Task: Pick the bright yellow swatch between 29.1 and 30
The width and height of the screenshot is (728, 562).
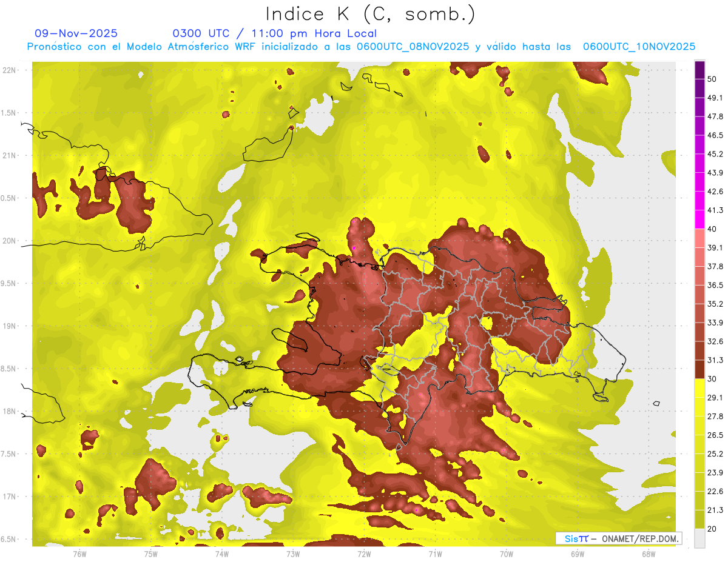Action: click(699, 388)
